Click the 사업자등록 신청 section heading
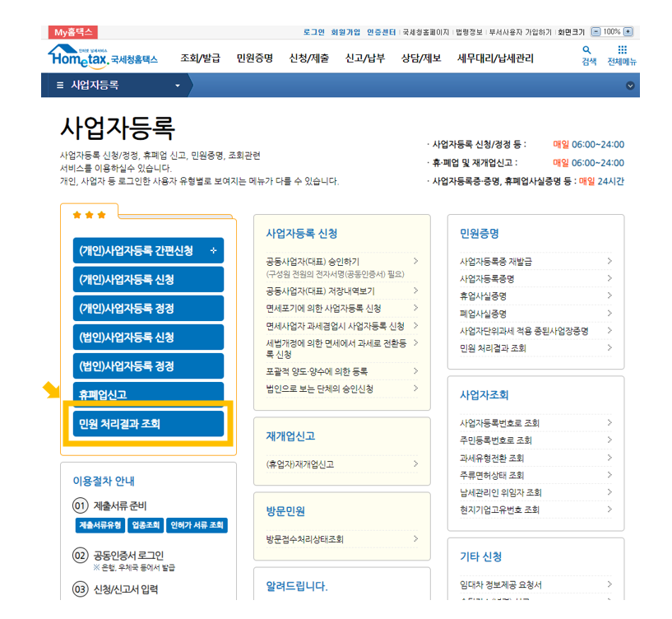The width and height of the screenshot is (672, 619). (302, 233)
